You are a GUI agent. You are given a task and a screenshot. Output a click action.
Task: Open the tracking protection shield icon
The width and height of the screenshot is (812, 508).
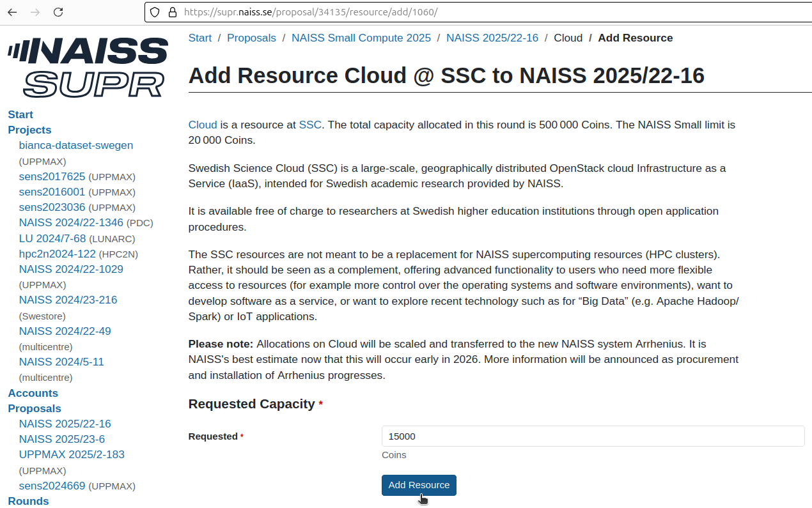(x=153, y=12)
